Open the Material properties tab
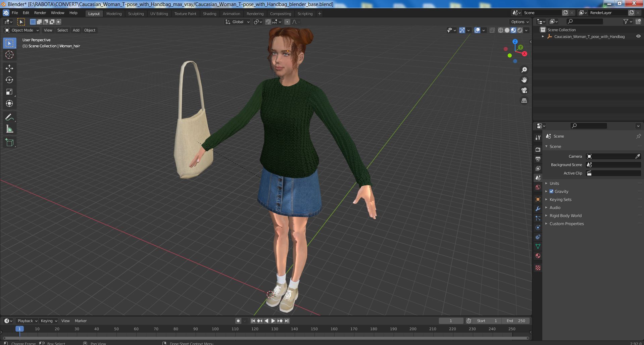 click(x=538, y=256)
